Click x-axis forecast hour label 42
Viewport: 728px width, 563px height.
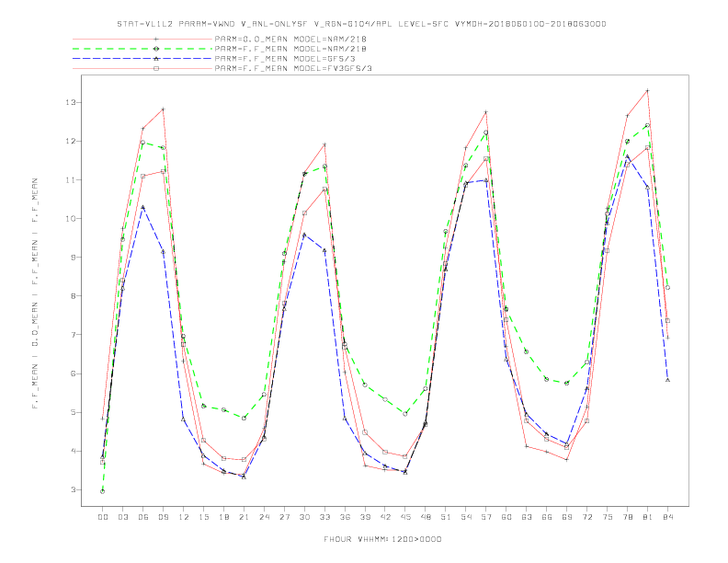(x=385, y=517)
